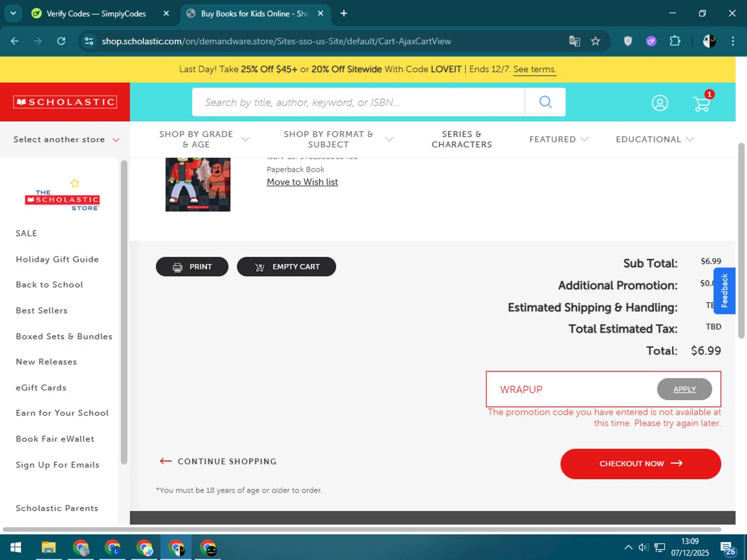Click the horizontal scrollbar at bottom
747x560 pixels.
pos(362,530)
